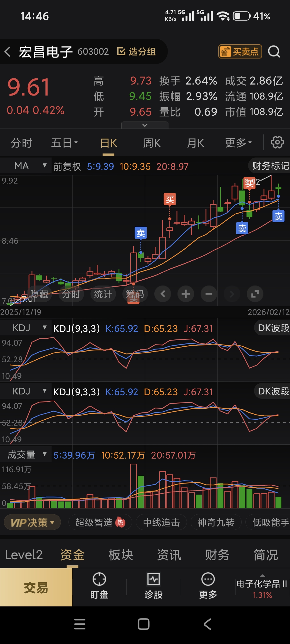290x644 pixels.
Task: Tap Android recent-apps menu button
Action: click(x=80, y=624)
